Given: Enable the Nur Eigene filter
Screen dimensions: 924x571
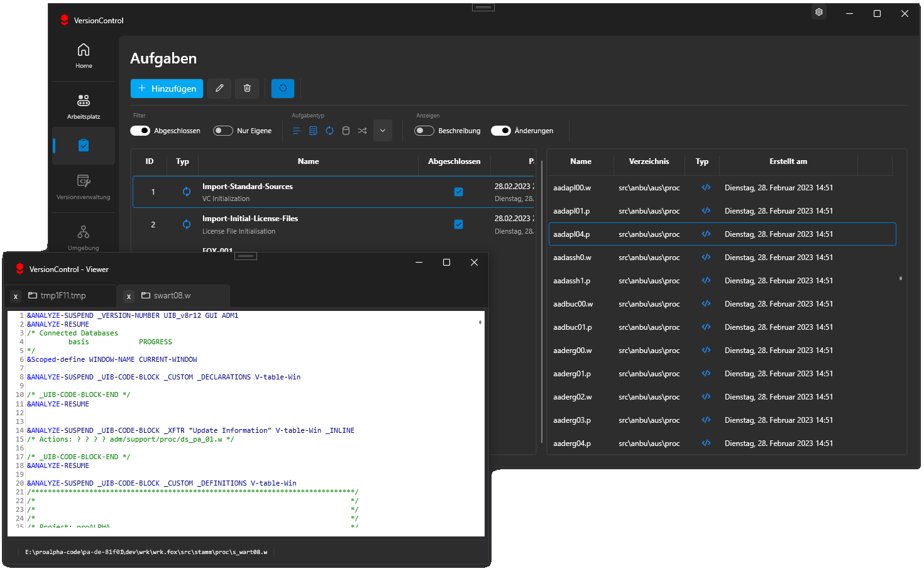Looking at the screenshot, I should [223, 130].
